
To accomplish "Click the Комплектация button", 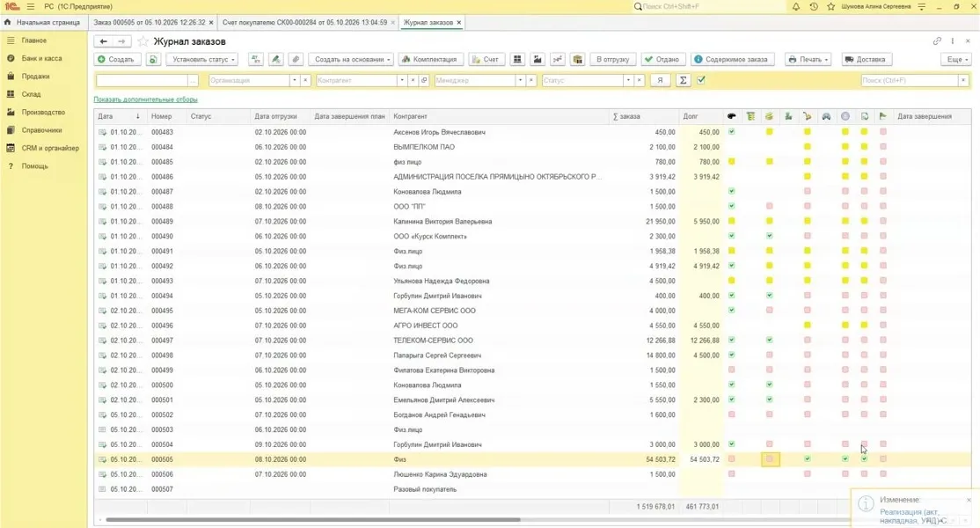I will coord(430,59).
